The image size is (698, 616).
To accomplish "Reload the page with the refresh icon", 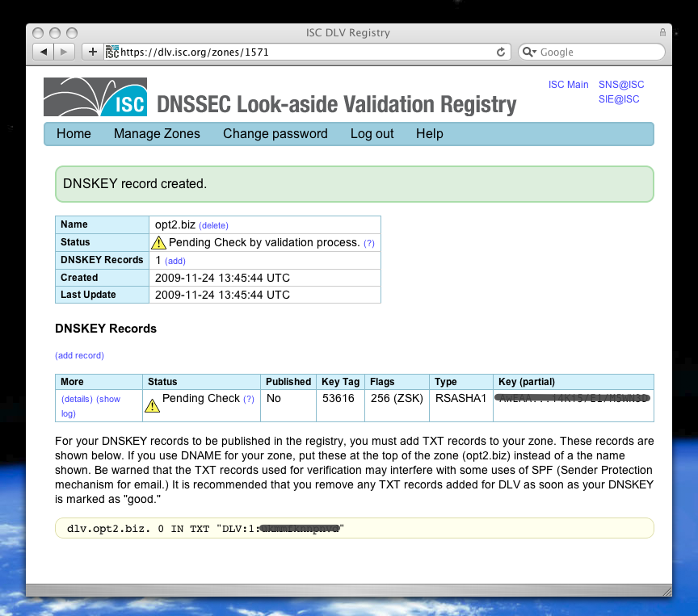I will click(x=501, y=52).
